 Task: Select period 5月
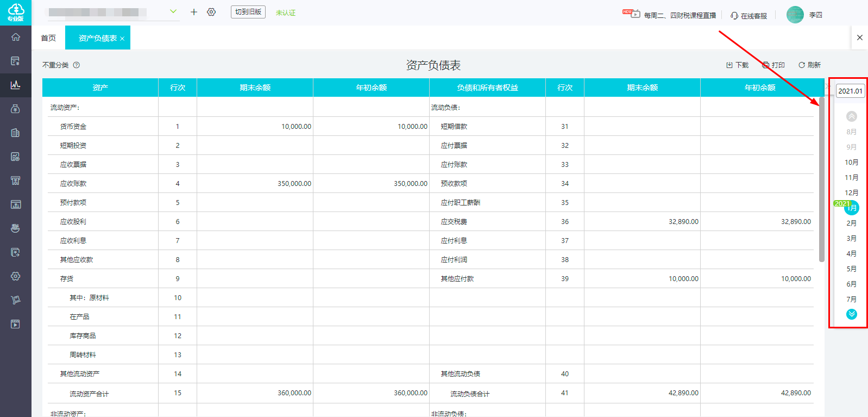(x=852, y=269)
